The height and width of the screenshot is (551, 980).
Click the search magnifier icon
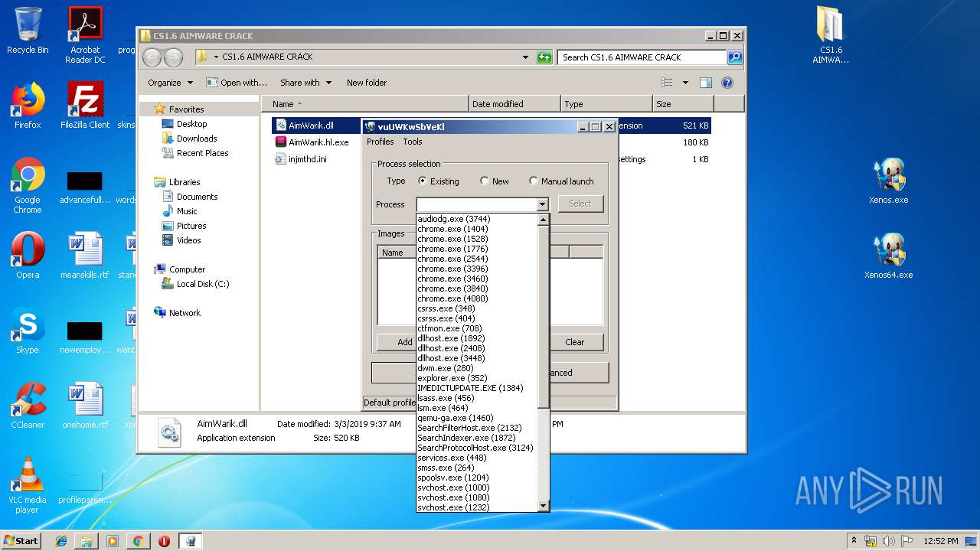pos(734,57)
